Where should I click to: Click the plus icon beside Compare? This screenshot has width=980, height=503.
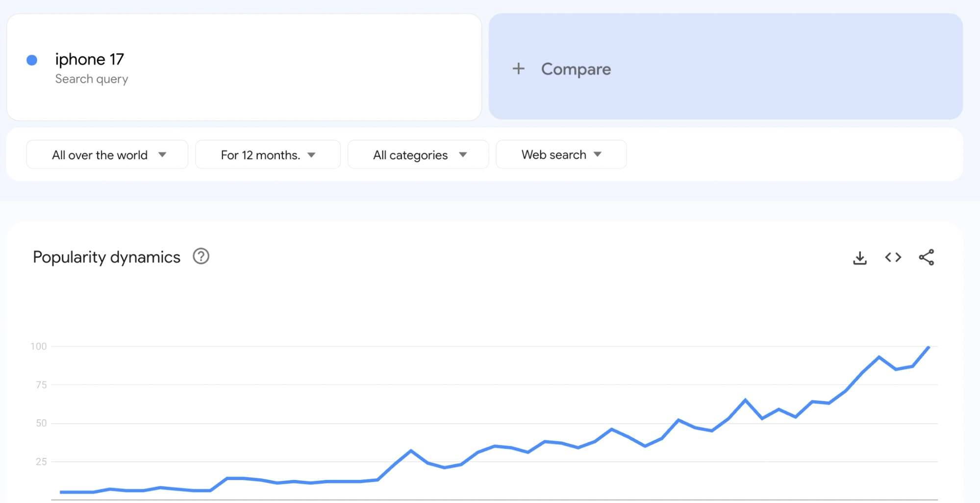[518, 69]
